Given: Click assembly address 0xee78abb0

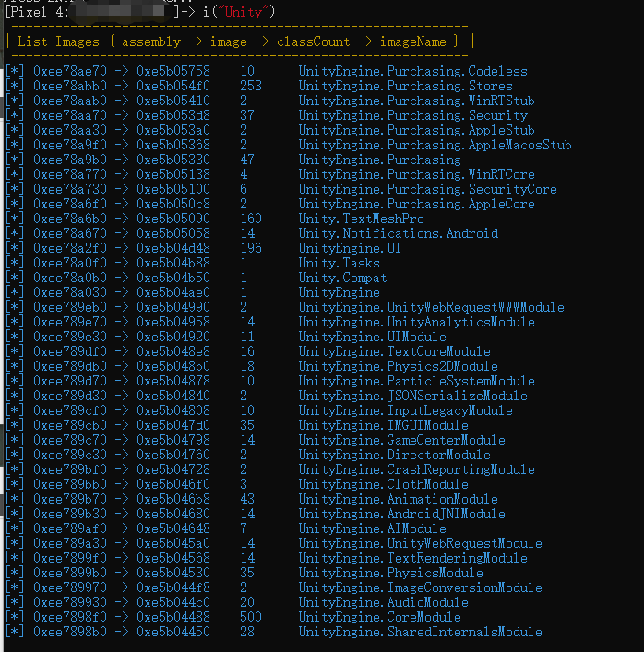Looking at the screenshot, I should point(70,86).
